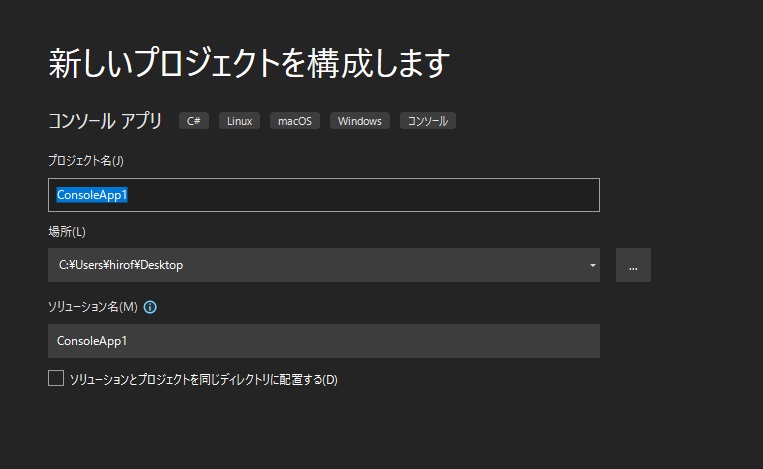Click the Windows platform tag

click(359, 121)
